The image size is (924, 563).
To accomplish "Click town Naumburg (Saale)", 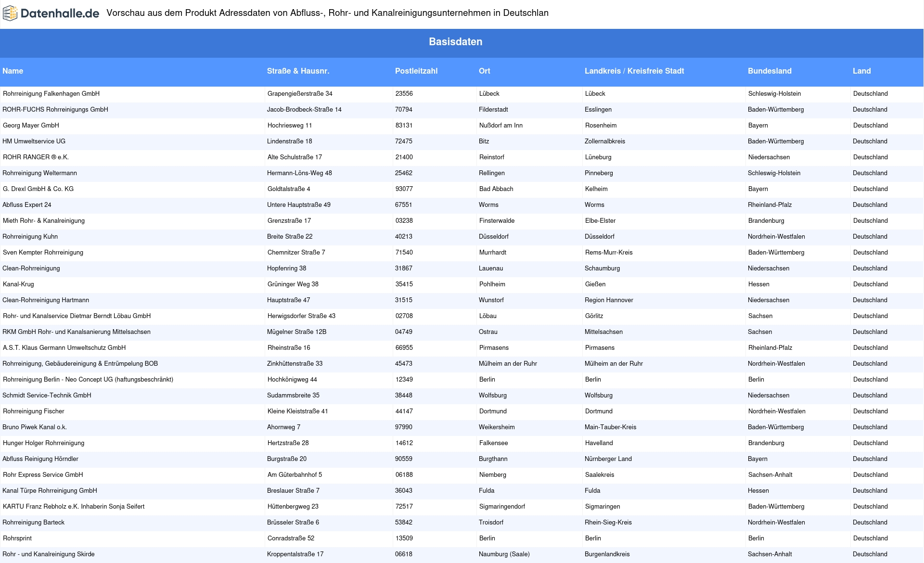I will point(504,554).
